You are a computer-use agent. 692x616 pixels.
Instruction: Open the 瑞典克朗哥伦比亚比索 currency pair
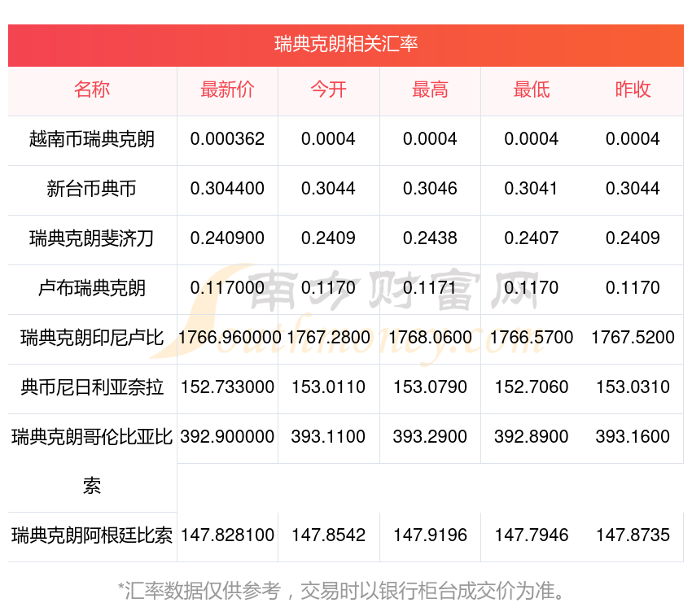pyautogui.click(x=92, y=438)
